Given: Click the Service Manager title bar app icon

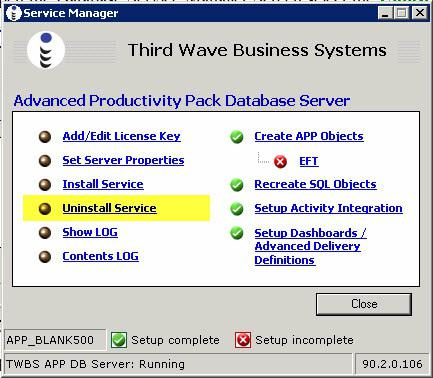Looking at the screenshot, I should pyautogui.click(x=14, y=13).
